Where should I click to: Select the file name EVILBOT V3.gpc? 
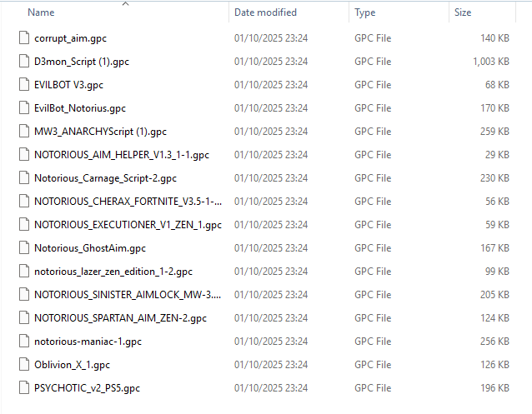click(68, 85)
